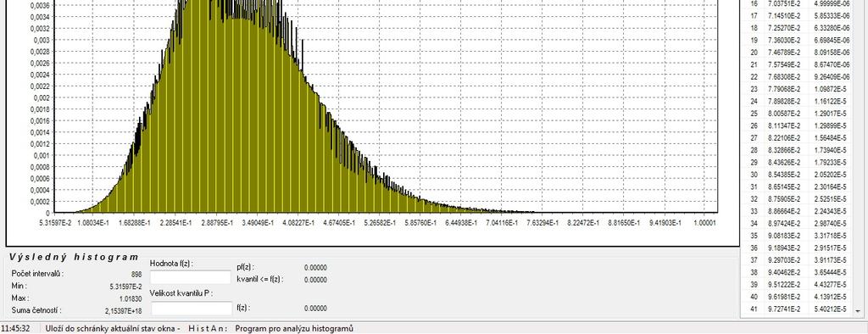
Task: Click the Velikost kvantilu P input field
Action: coord(192,309)
